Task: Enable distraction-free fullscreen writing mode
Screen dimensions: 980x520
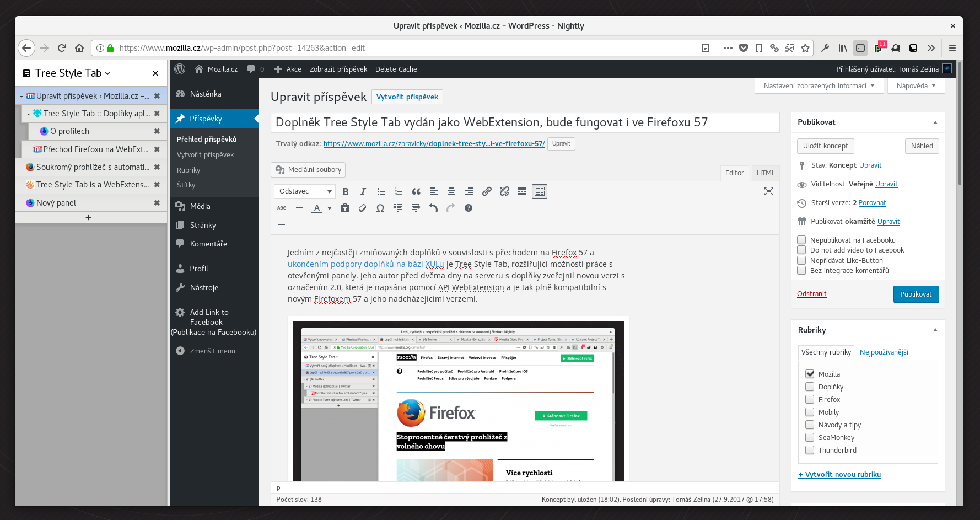Action: (768, 191)
